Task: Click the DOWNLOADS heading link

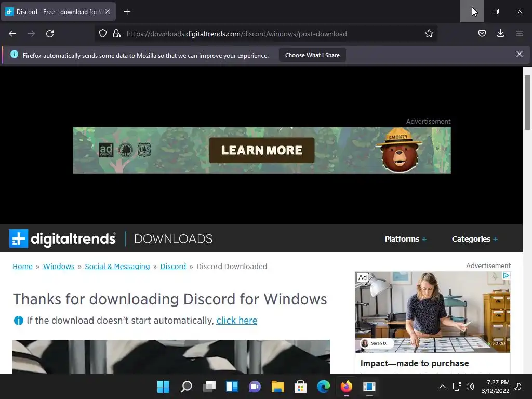Action: point(174,239)
